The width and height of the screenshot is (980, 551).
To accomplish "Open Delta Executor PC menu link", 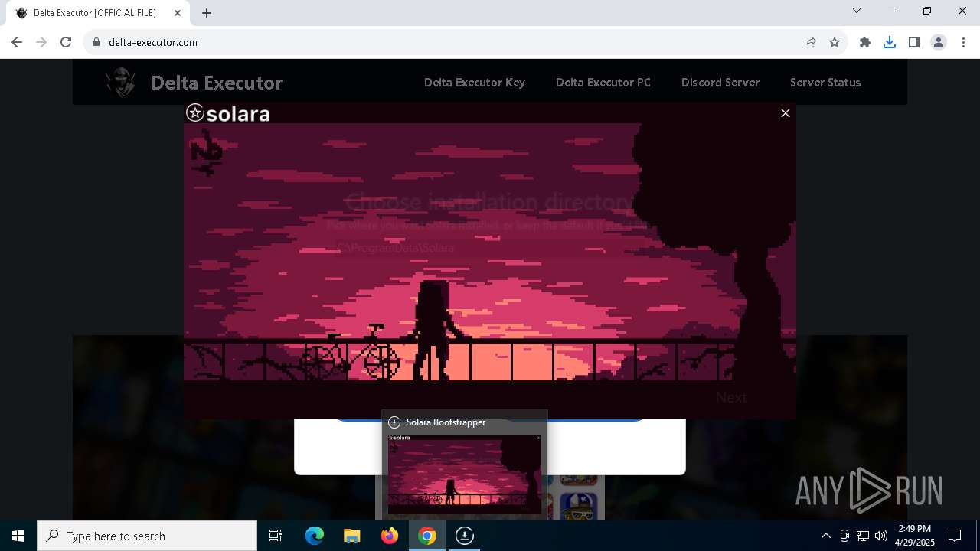I will [x=603, y=83].
